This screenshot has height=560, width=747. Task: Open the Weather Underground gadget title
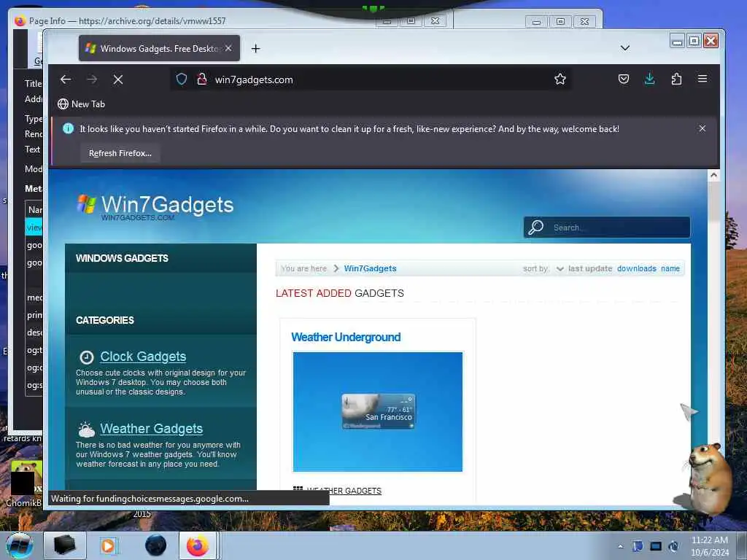tap(346, 337)
